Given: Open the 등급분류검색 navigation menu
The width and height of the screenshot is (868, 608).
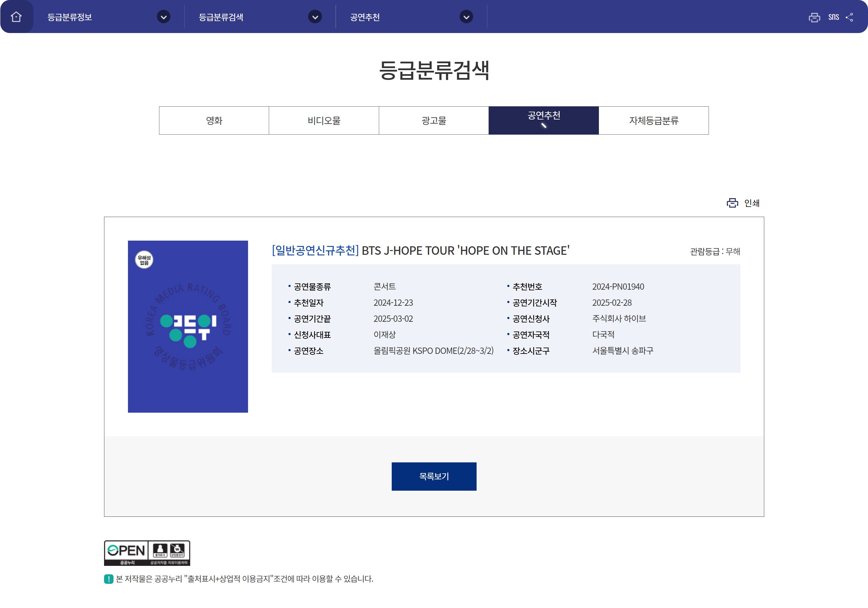Looking at the screenshot, I should 221,17.
